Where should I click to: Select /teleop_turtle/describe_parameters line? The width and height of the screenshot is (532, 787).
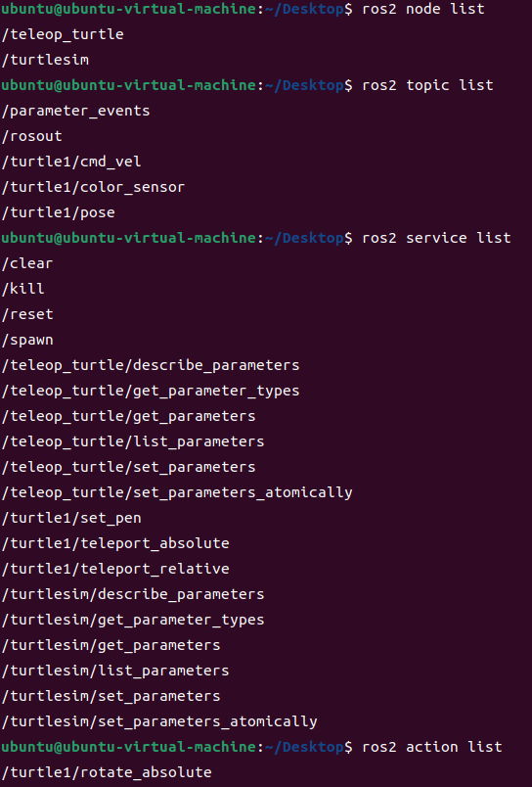[151, 365]
